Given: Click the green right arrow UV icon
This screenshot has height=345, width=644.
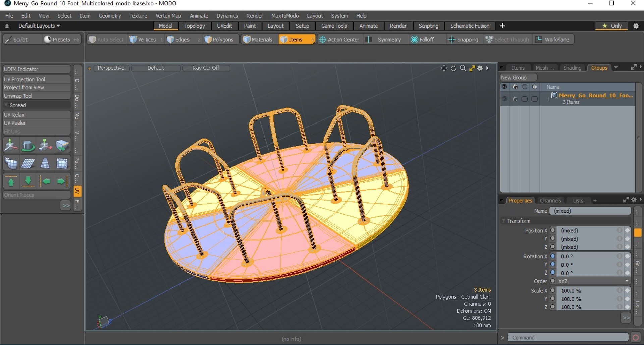Looking at the screenshot, I should point(62,182).
